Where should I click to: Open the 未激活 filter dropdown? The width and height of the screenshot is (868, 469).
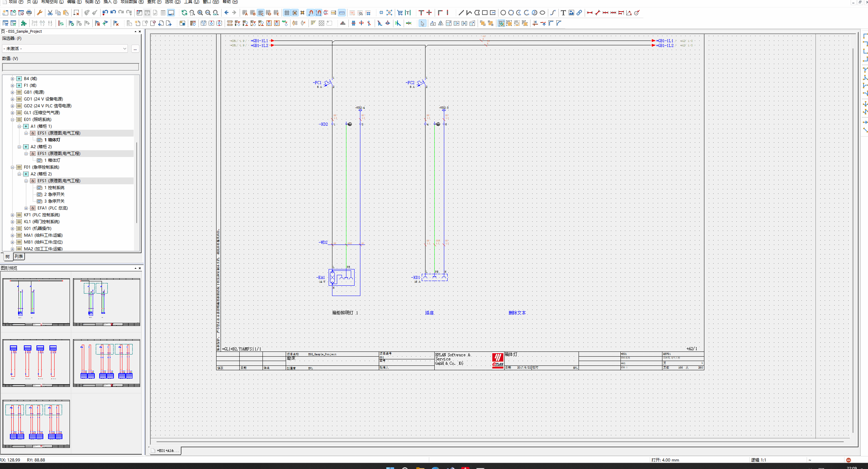click(x=65, y=49)
